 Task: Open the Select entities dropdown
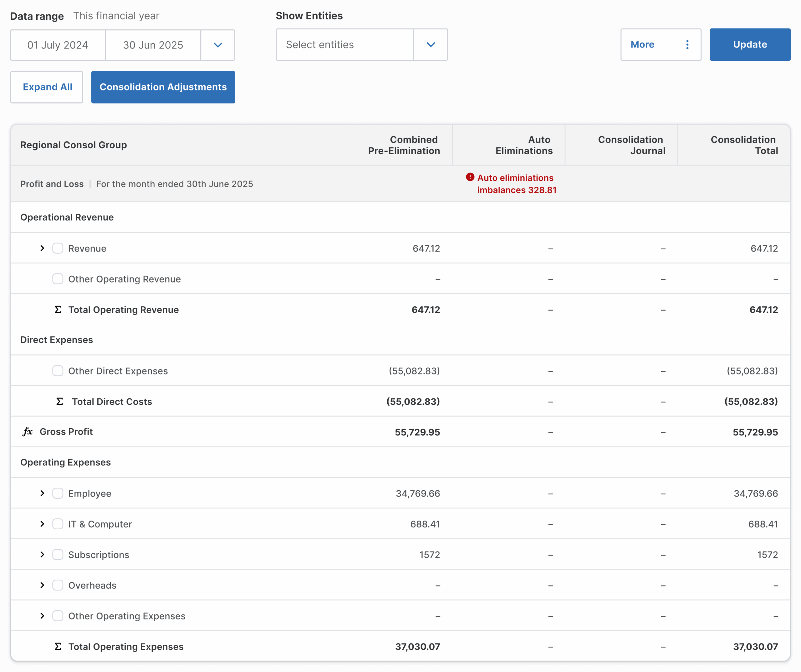pos(362,45)
